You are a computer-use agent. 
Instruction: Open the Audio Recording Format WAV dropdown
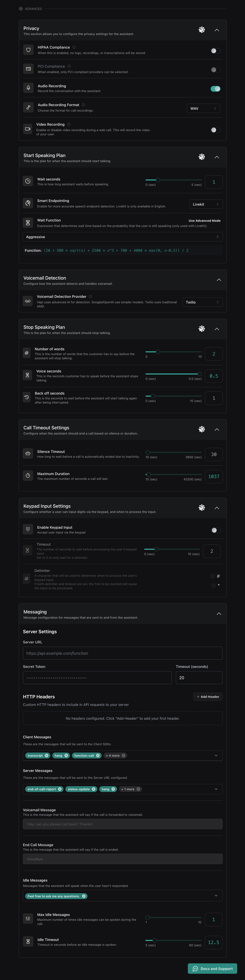(x=203, y=108)
